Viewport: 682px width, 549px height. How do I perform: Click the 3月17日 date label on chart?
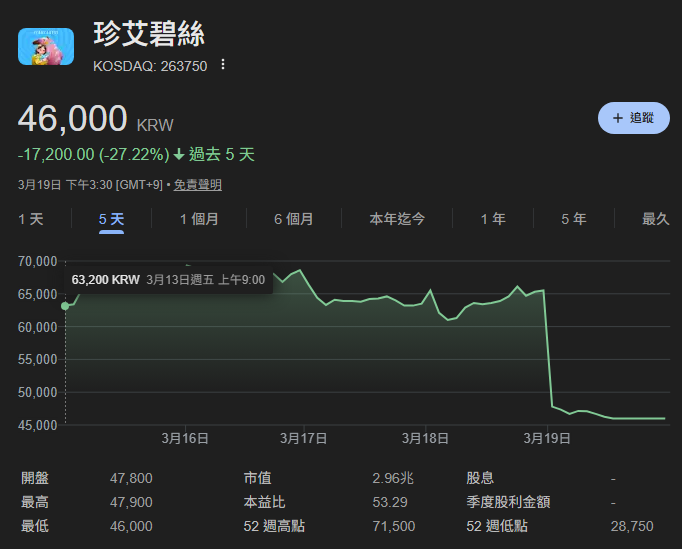click(x=304, y=438)
